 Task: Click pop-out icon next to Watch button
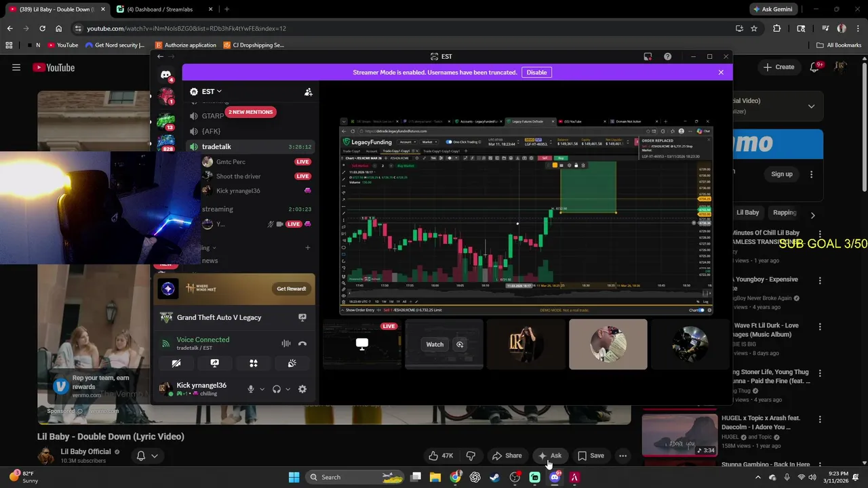coord(460,344)
